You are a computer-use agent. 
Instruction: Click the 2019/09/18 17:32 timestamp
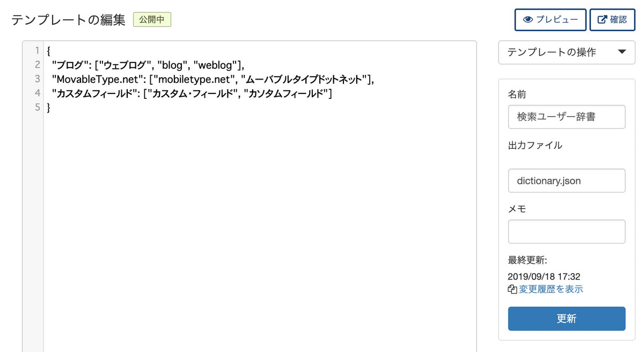click(544, 276)
